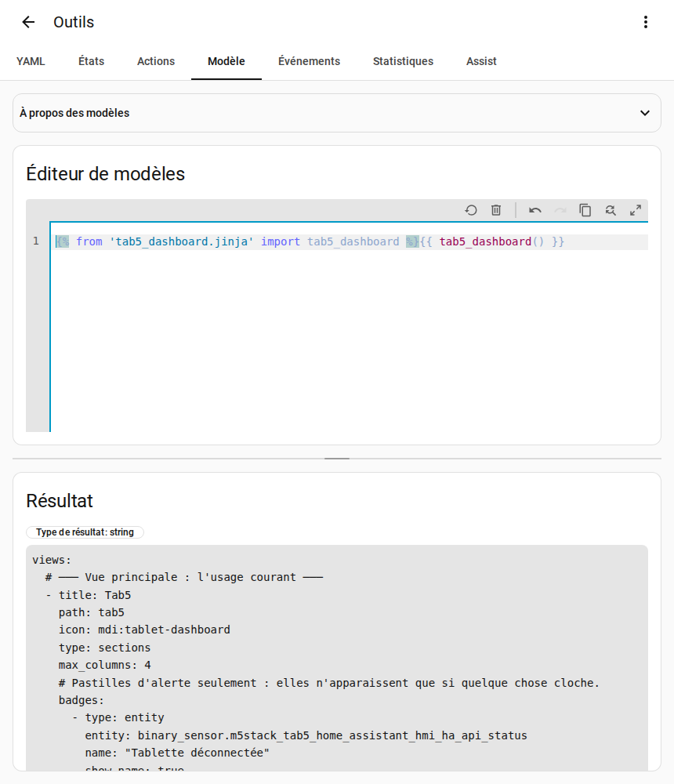The width and height of the screenshot is (674, 784).
Task: Click the 'views:' line in the result
Action: point(52,560)
